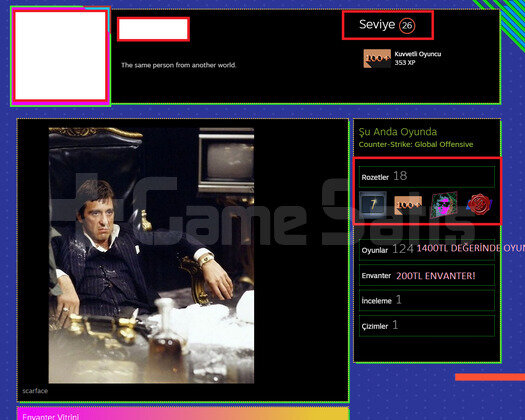Click the Şu Anda Oyunda status heading

pyautogui.click(x=398, y=132)
